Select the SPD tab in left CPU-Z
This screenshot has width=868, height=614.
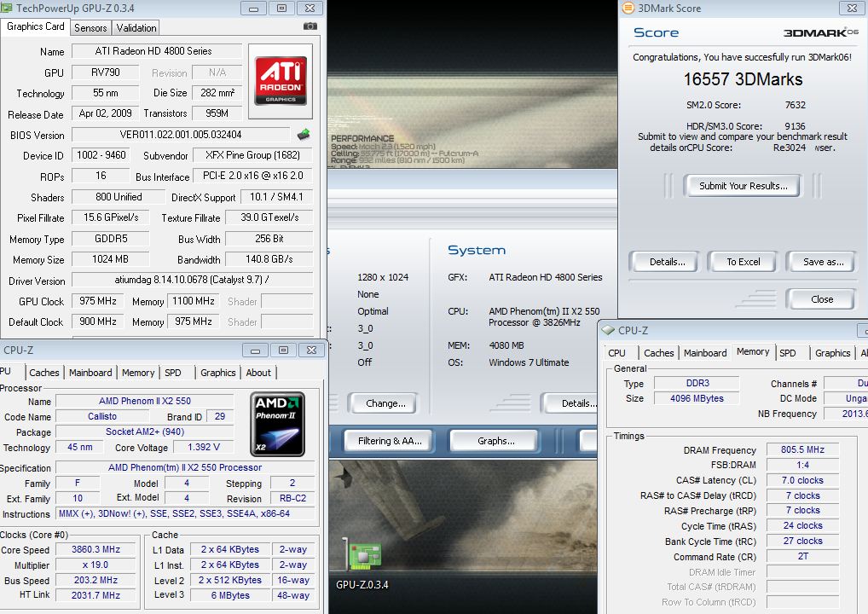[173, 373]
